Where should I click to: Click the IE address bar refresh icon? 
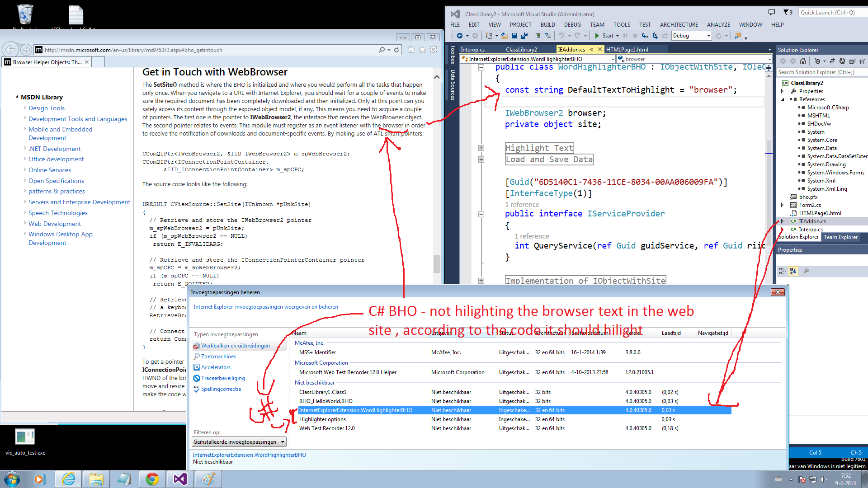coord(396,50)
